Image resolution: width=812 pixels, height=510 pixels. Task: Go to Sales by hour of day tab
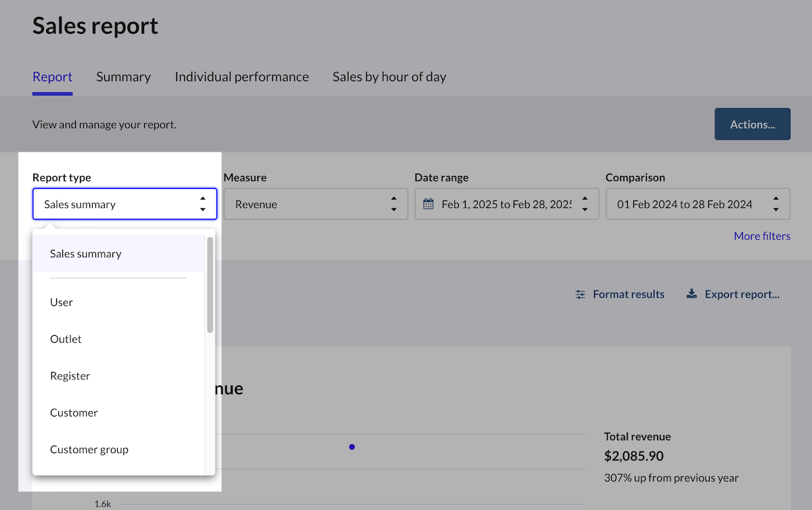[x=389, y=77]
